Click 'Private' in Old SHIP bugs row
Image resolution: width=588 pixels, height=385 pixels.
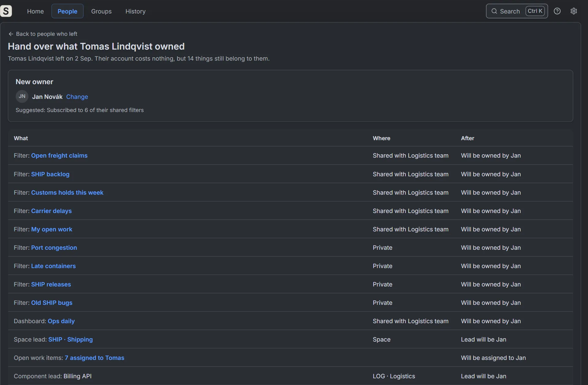pyautogui.click(x=382, y=303)
